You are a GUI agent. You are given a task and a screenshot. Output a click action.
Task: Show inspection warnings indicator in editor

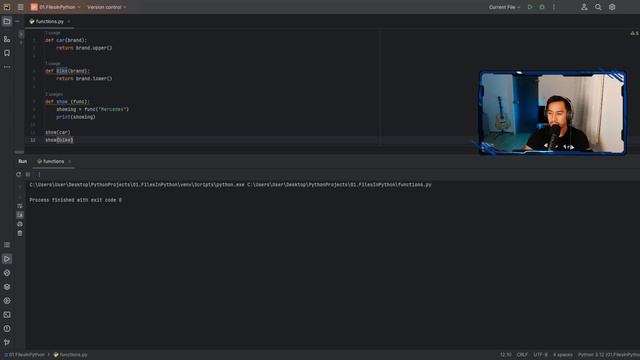click(634, 33)
